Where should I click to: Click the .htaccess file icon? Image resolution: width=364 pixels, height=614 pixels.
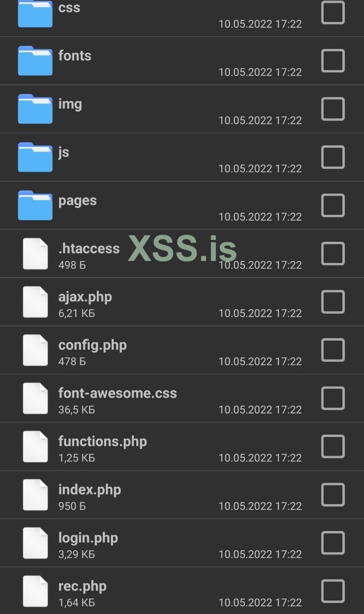[x=35, y=254]
